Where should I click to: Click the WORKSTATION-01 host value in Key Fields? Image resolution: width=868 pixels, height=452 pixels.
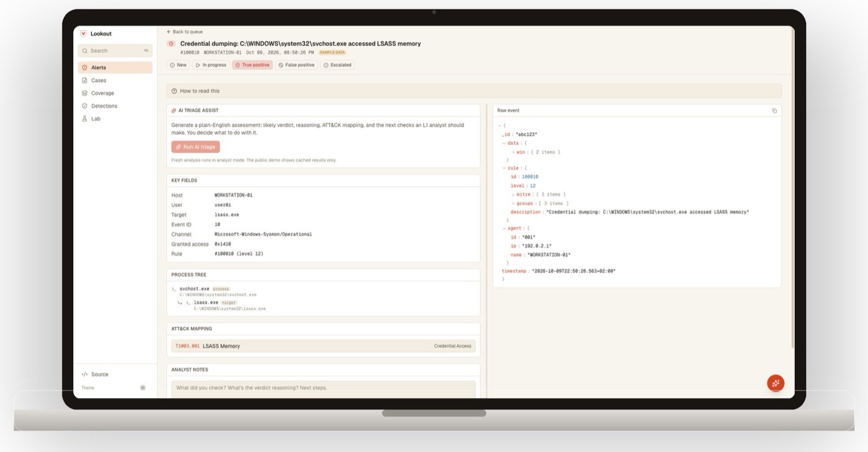point(233,195)
